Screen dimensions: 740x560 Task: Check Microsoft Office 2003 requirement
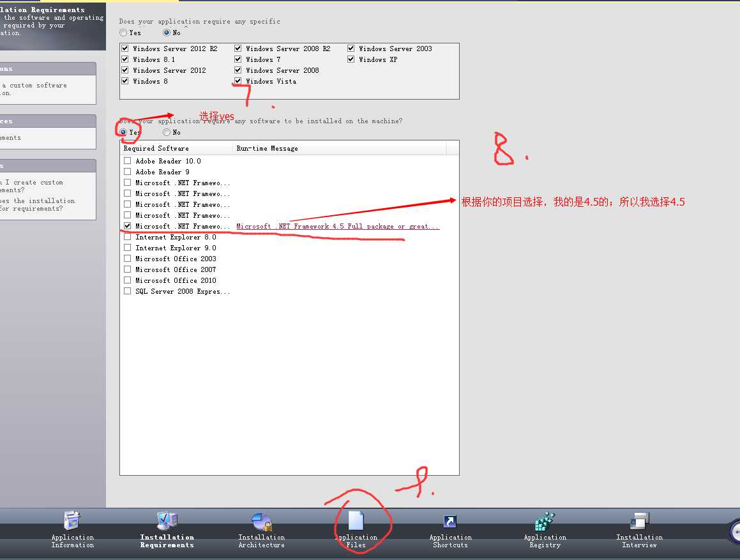(128, 258)
